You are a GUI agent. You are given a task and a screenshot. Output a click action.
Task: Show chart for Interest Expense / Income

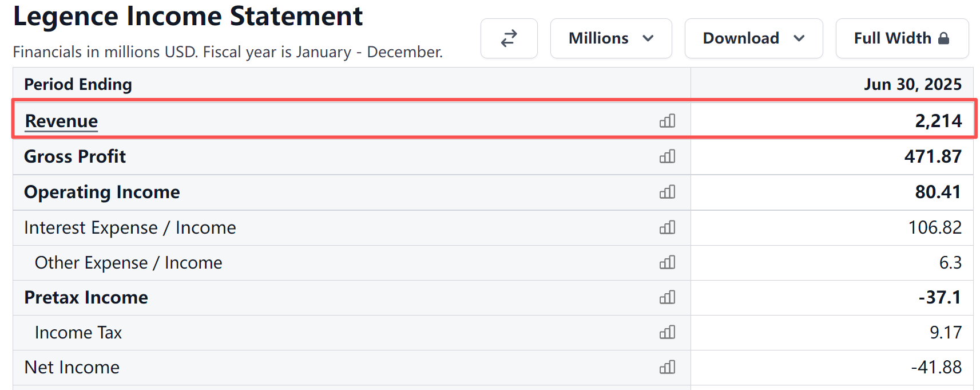click(667, 227)
